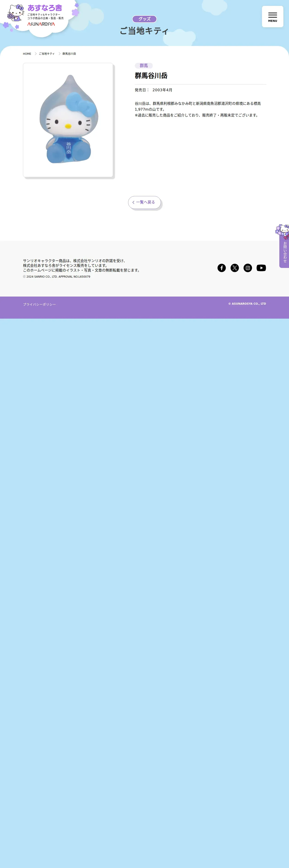Select the 群馬谷川岳 product title
This screenshot has height=868, width=289.
151,76
